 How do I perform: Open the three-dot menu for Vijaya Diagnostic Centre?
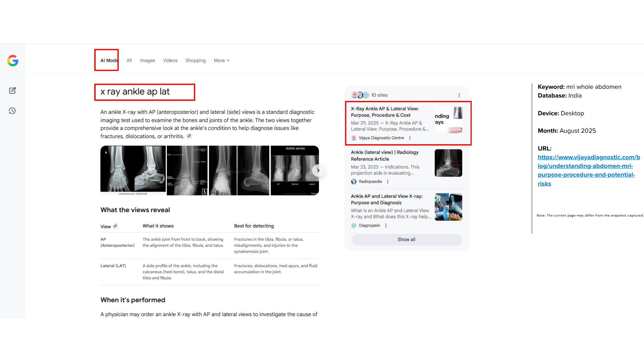(410, 138)
